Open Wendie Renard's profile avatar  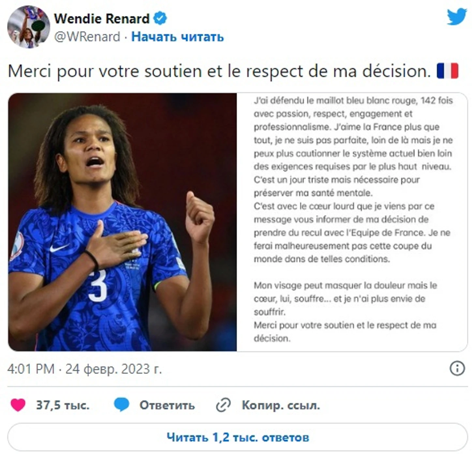[x=28, y=27]
